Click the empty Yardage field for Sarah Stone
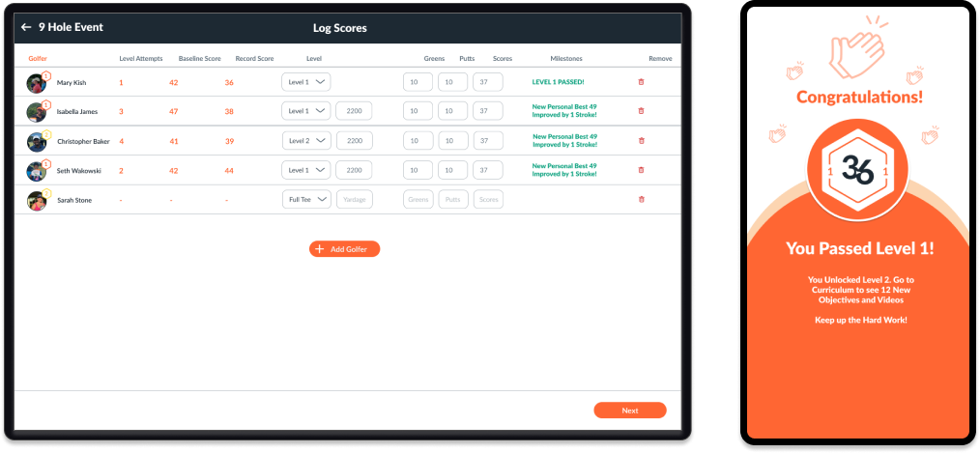The height and width of the screenshot is (453, 980). pyautogui.click(x=355, y=199)
